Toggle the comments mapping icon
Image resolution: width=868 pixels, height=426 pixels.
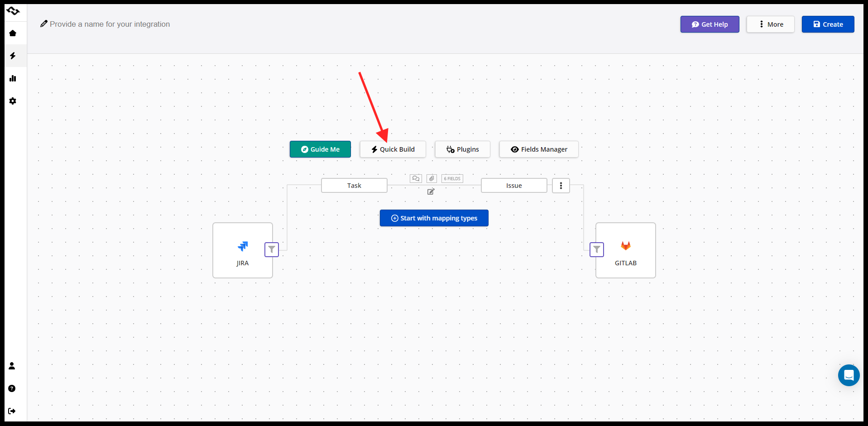pos(416,178)
